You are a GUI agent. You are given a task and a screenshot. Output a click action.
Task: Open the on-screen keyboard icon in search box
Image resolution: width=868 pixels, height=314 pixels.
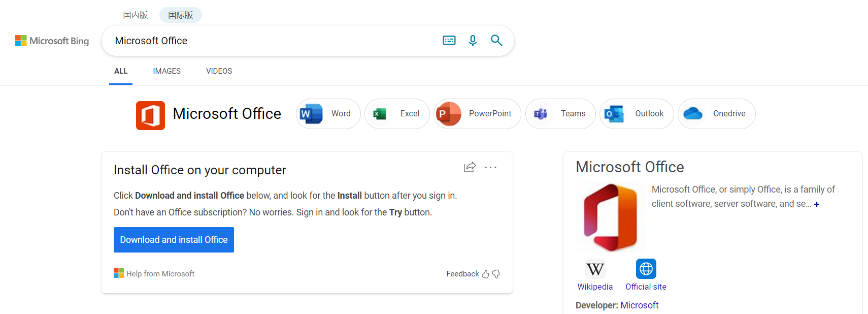coord(449,41)
